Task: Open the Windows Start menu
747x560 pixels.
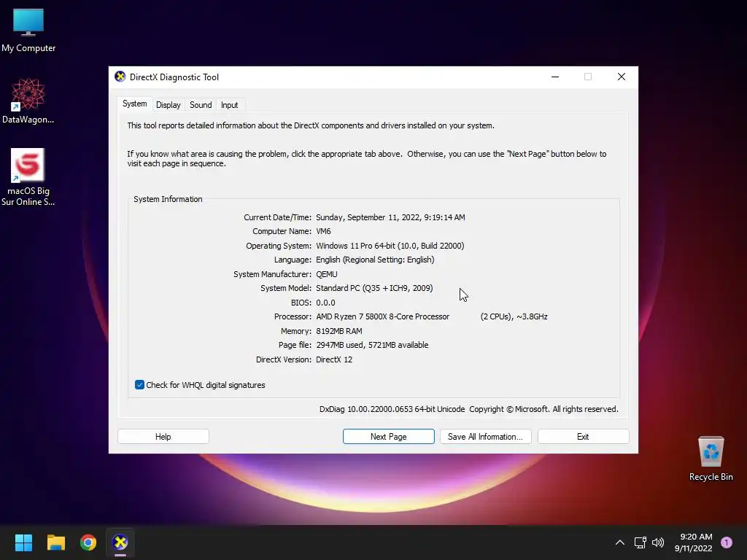Action: [23, 542]
